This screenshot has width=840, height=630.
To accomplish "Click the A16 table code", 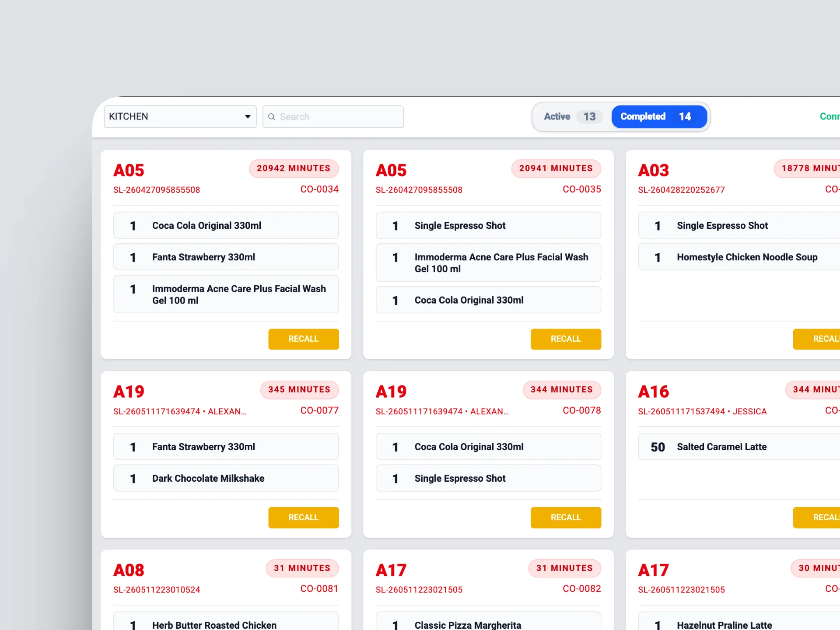I will 654,392.
